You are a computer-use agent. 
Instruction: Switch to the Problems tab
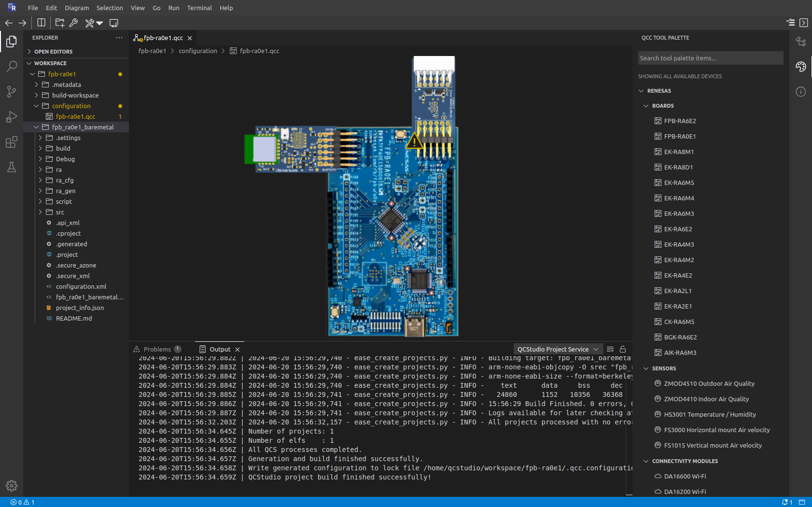point(157,349)
